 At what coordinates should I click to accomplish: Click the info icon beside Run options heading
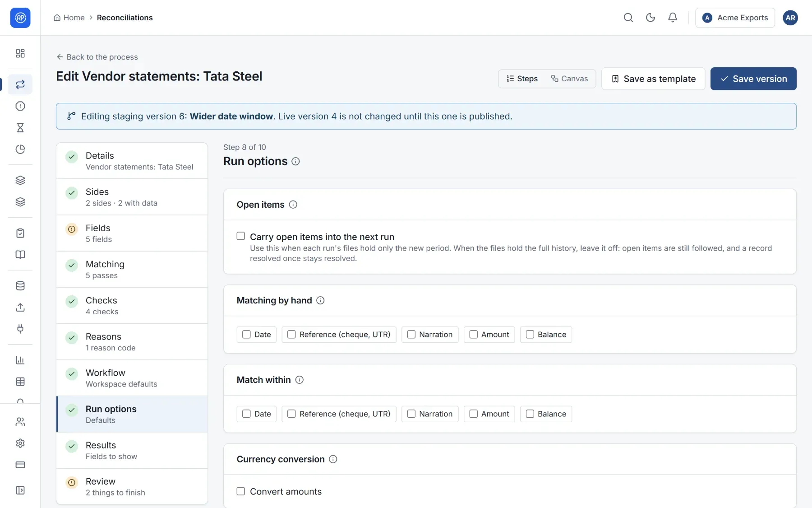coord(295,162)
